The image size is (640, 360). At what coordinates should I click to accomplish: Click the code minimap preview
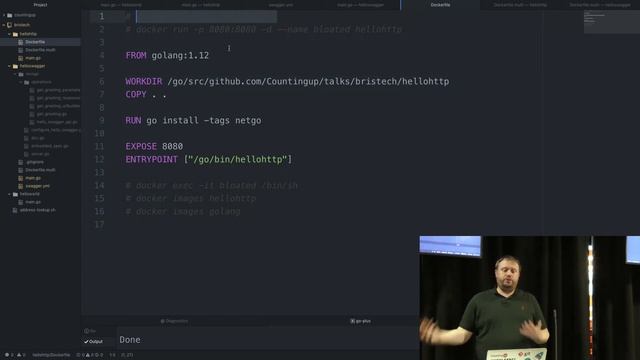pyautogui.click(x=611, y=22)
